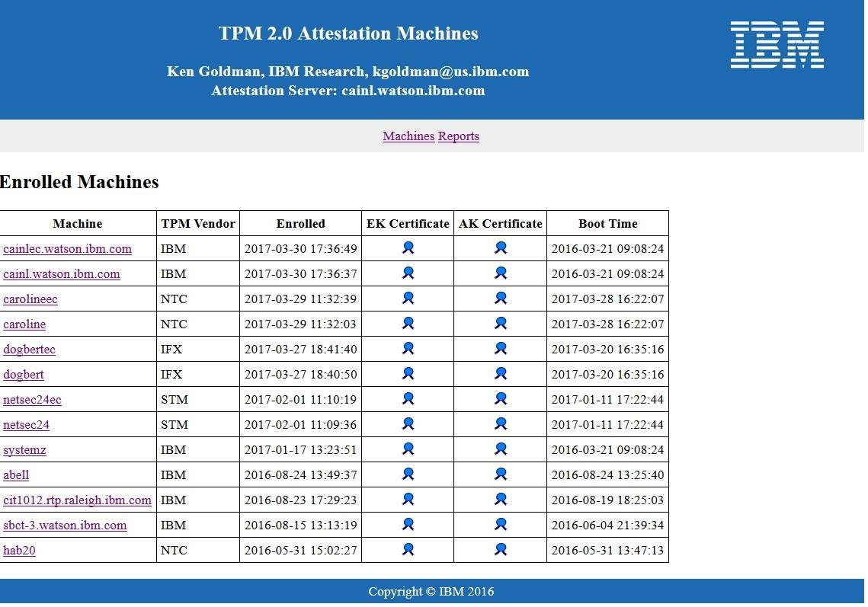This screenshot has width=868, height=607.
Task: View the AK Certificate icon for caroline
Action: coord(500,323)
